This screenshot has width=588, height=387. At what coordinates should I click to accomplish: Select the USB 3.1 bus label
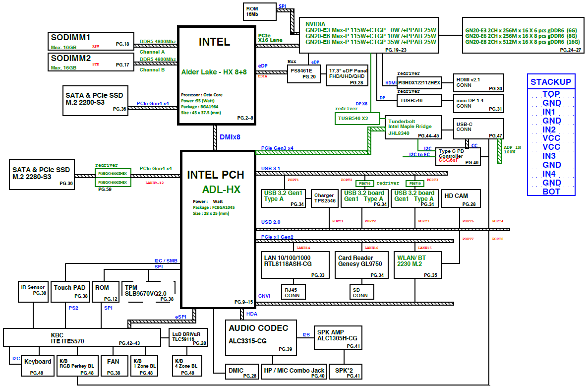click(271, 169)
